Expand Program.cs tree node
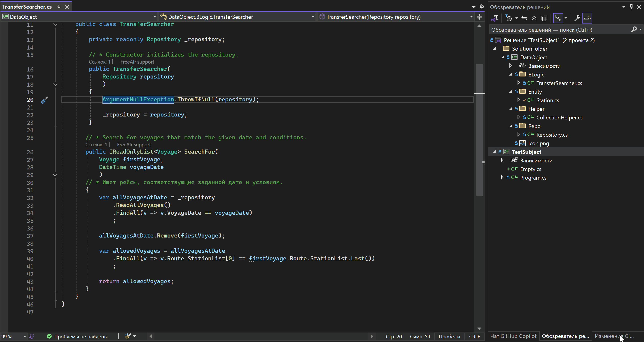644x342 pixels. (502, 177)
